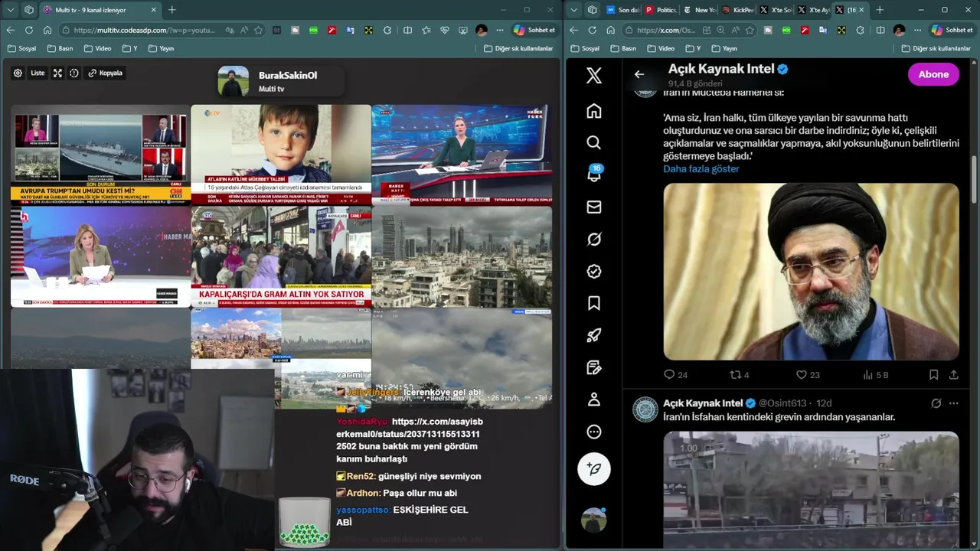Open Video bookmarks folder in right browser
Screen dimensions: 980x551
[661, 48]
